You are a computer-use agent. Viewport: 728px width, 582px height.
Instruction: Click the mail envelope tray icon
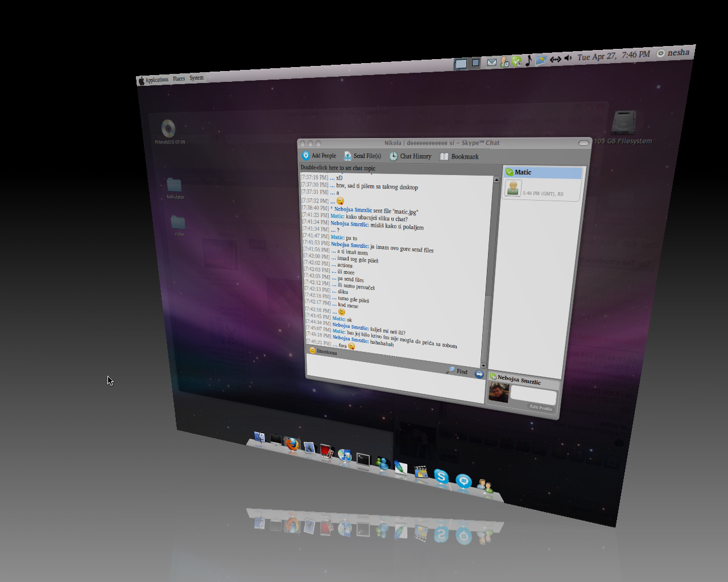pyautogui.click(x=492, y=63)
